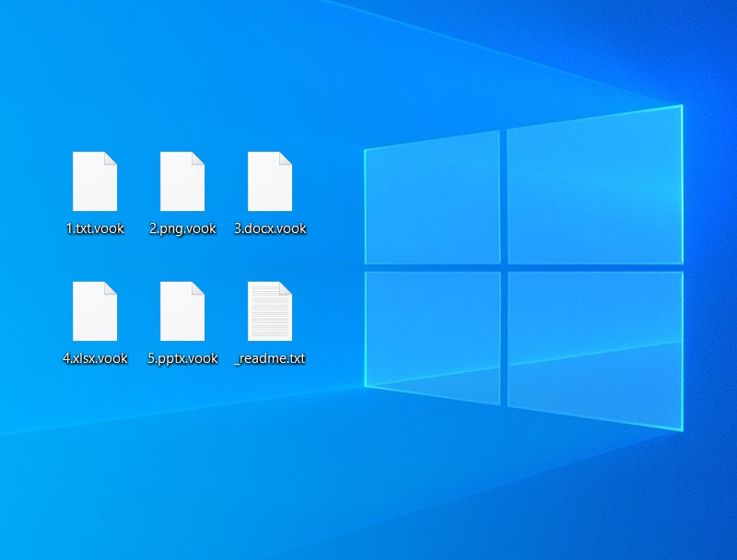Click the 3.docx.vook file icon
Image resolution: width=737 pixels, height=560 pixels.
[270, 181]
